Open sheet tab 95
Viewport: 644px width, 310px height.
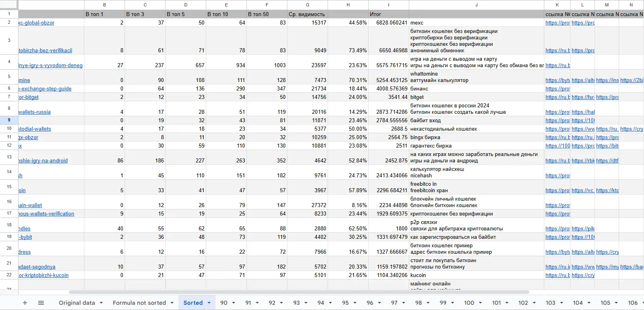[345, 303]
